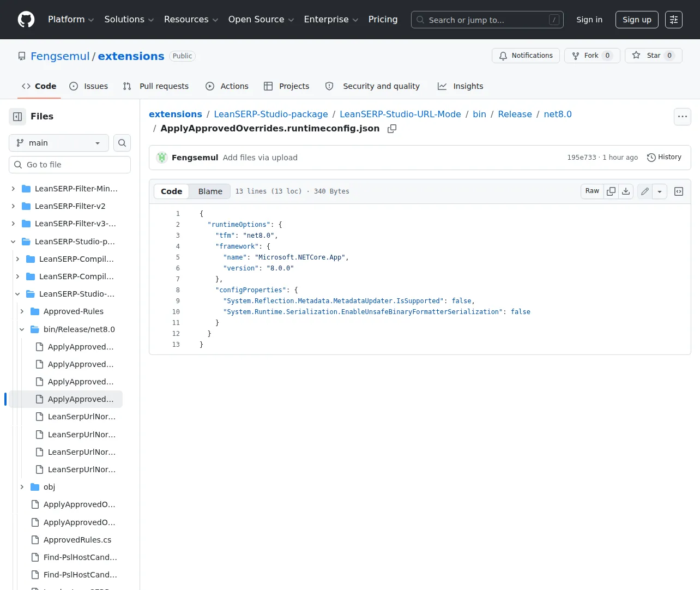
Task: Download the raw file
Action: tap(626, 191)
